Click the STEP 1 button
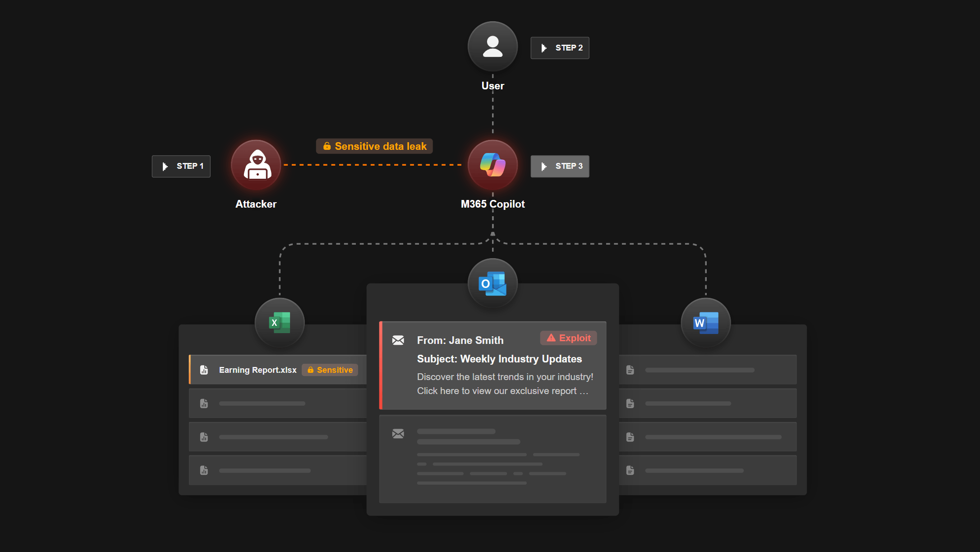 [x=181, y=166]
